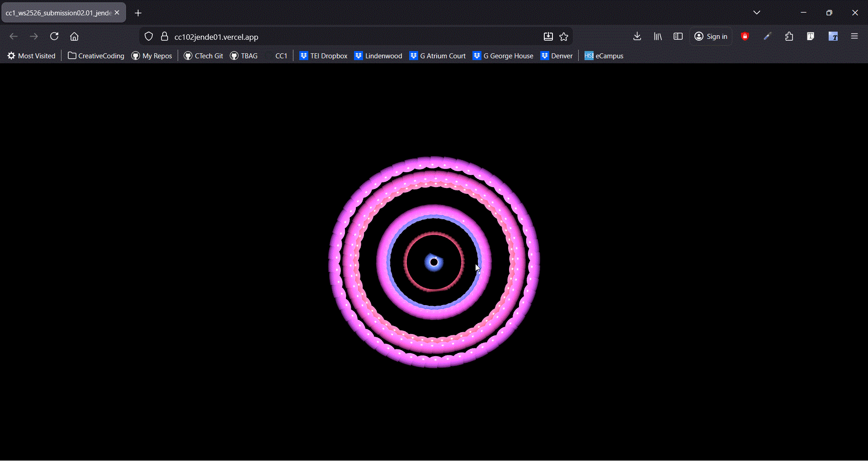Image resolution: width=868 pixels, height=461 pixels.
Task: Go to the browser home page
Action: coord(74,37)
